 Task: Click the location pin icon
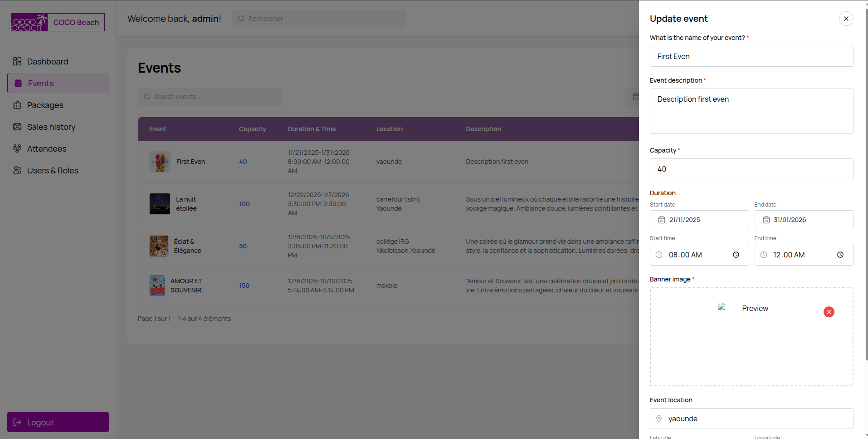tap(659, 419)
